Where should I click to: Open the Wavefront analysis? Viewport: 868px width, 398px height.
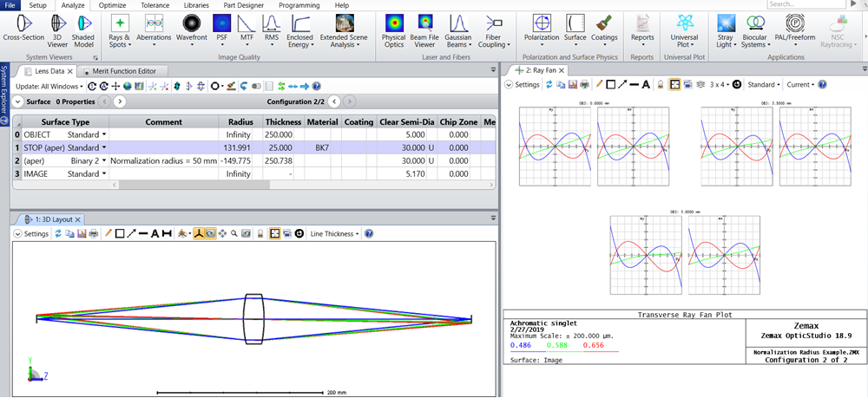[x=191, y=29]
